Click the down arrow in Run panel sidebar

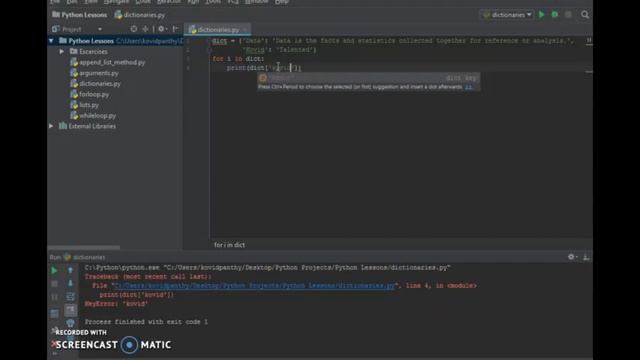70,283
